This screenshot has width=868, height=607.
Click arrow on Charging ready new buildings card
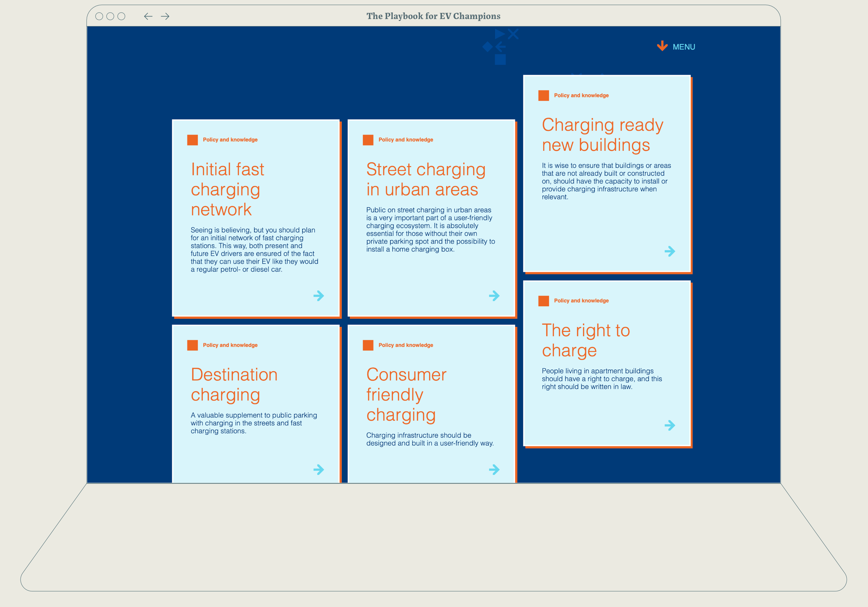(670, 251)
